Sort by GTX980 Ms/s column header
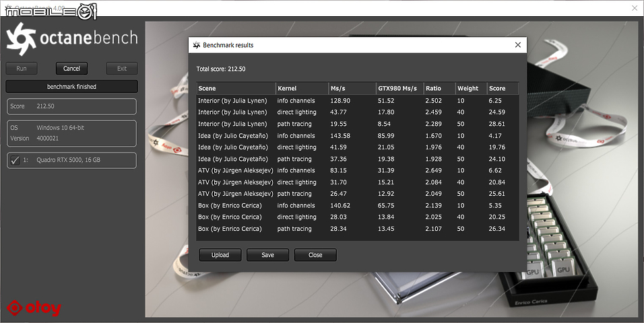644x323 pixels. [x=400, y=88]
